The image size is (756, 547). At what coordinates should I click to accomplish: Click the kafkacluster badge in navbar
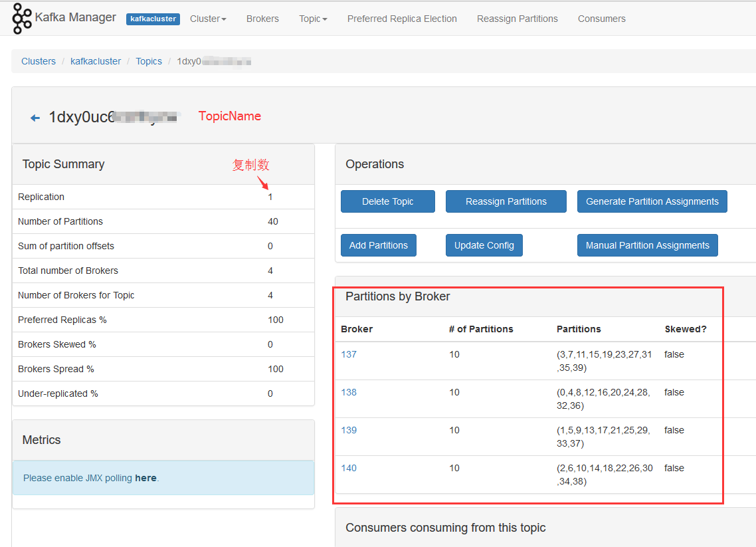[x=153, y=19]
